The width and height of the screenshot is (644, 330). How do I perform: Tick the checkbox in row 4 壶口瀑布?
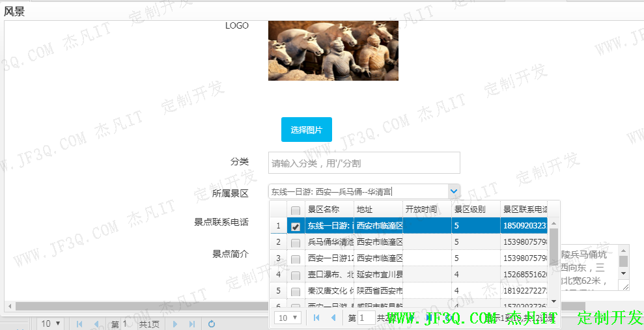[296, 275]
